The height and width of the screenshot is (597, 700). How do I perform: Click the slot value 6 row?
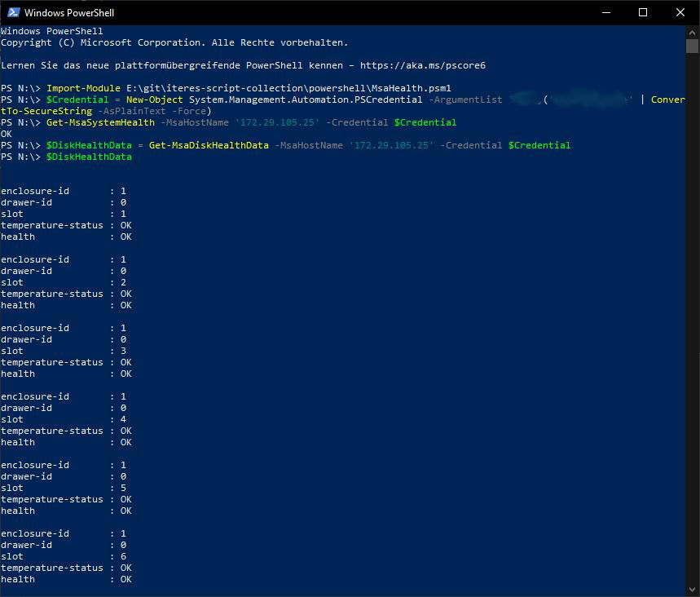pos(64,556)
